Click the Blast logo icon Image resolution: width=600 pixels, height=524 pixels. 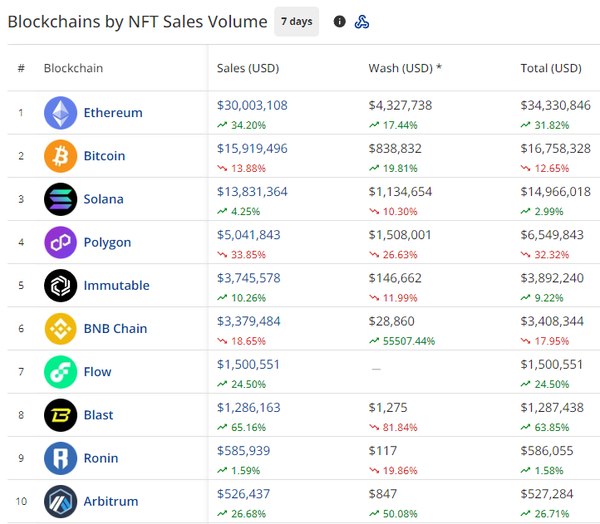point(60,415)
